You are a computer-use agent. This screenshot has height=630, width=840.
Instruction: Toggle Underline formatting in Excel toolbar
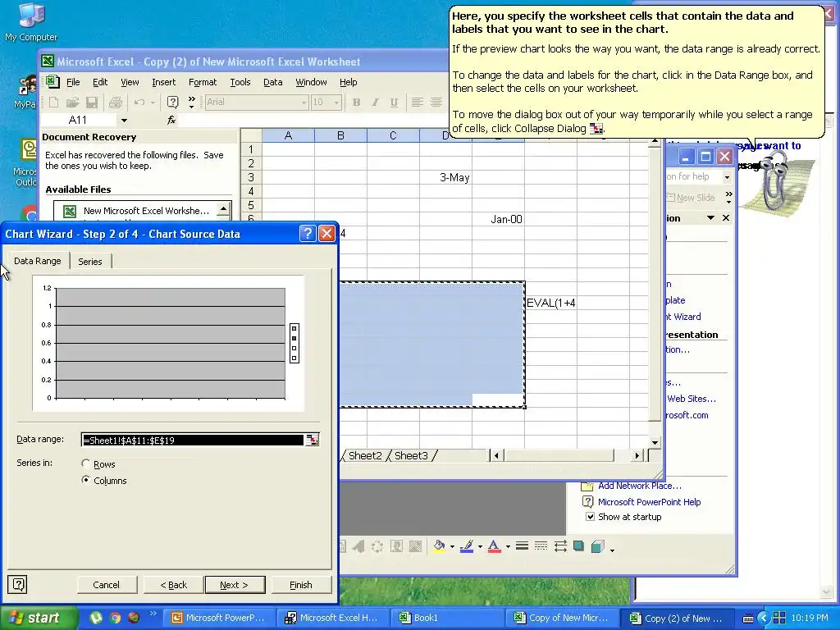395,102
